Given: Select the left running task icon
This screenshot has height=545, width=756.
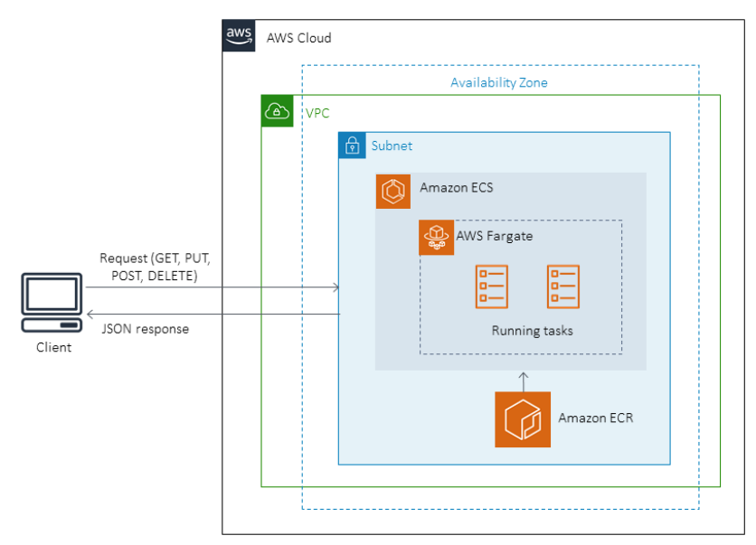Looking at the screenshot, I should (x=491, y=287).
